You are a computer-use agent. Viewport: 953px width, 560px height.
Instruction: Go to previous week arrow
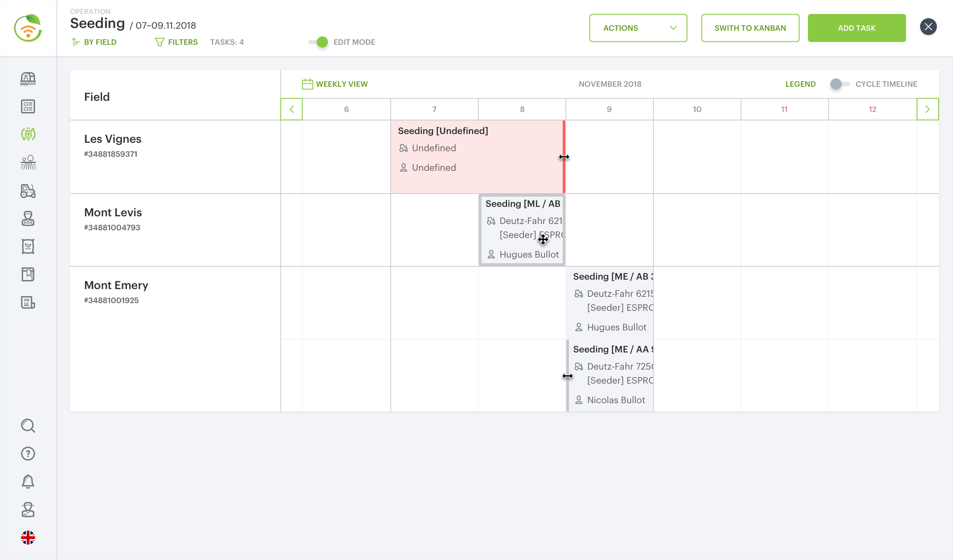coord(292,110)
